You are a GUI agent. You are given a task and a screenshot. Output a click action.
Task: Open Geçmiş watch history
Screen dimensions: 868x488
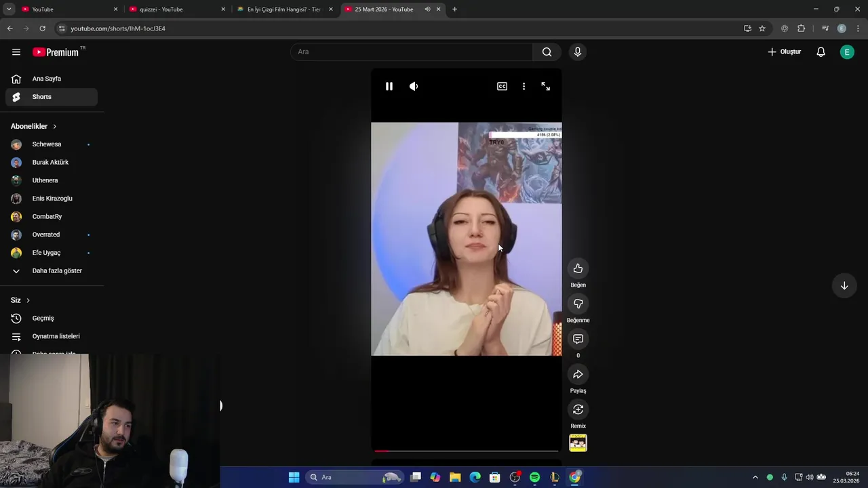(52, 319)
